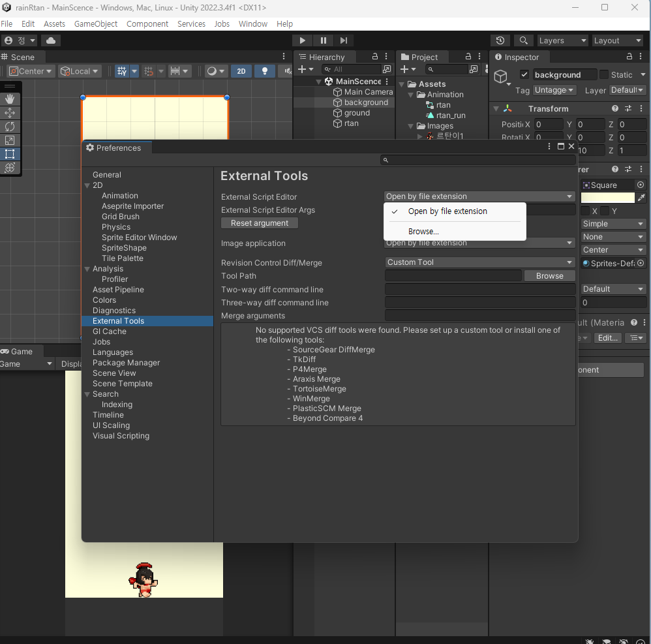
Task: Open the account dropdown
Action: pos(20,40)
